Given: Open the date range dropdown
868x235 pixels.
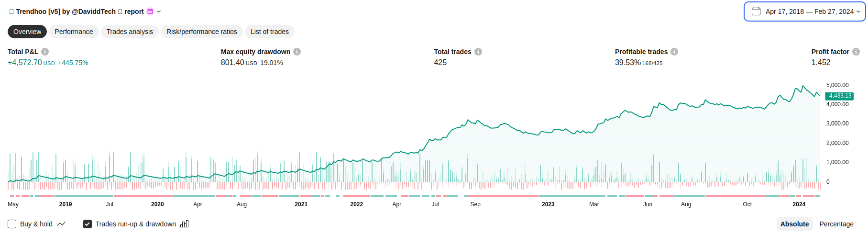Looking at the screenshot, I should pyautogui.click(x=804, y=11).
